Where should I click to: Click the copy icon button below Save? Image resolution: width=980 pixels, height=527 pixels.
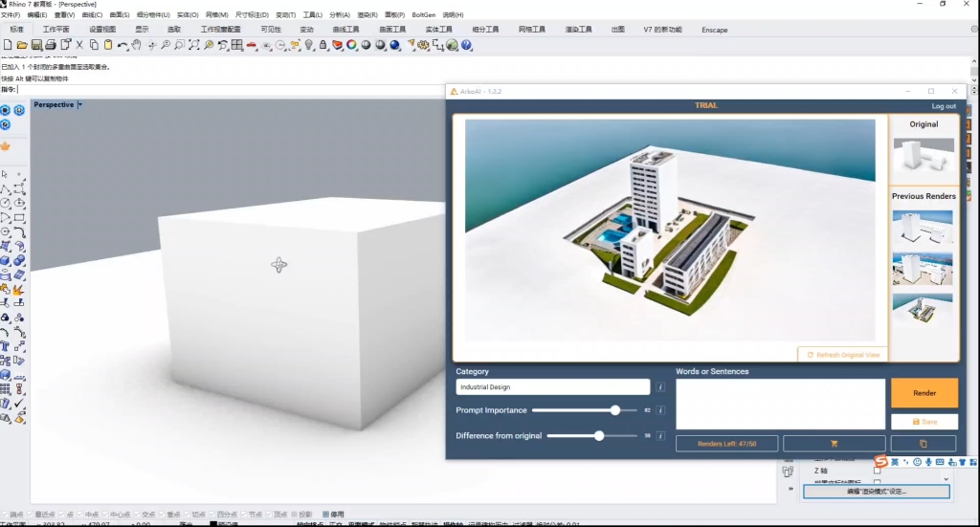coord(924,444)
